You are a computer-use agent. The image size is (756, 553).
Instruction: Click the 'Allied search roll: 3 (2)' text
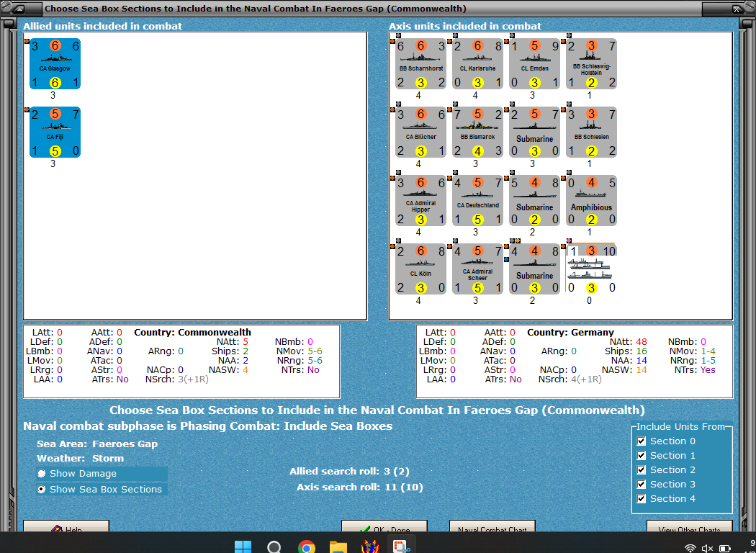click(x=349, y=471)
